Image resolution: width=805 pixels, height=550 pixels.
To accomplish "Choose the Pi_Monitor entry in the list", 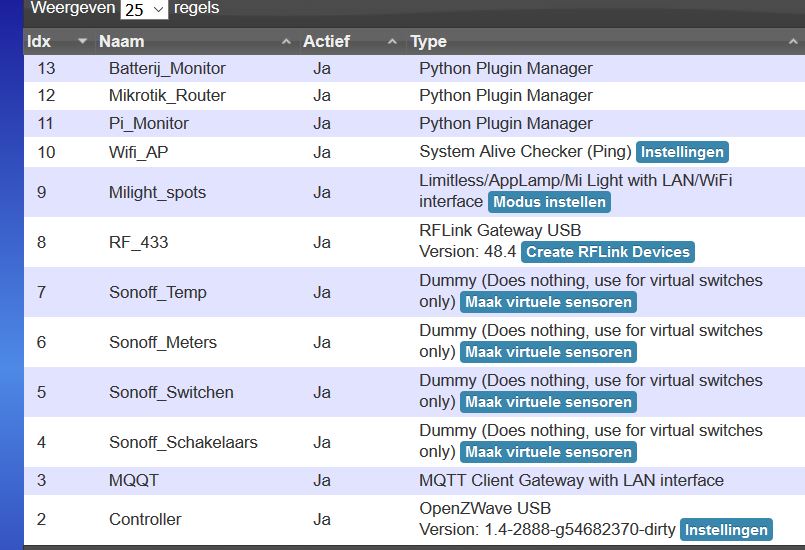I will click(x=149, y=124).
